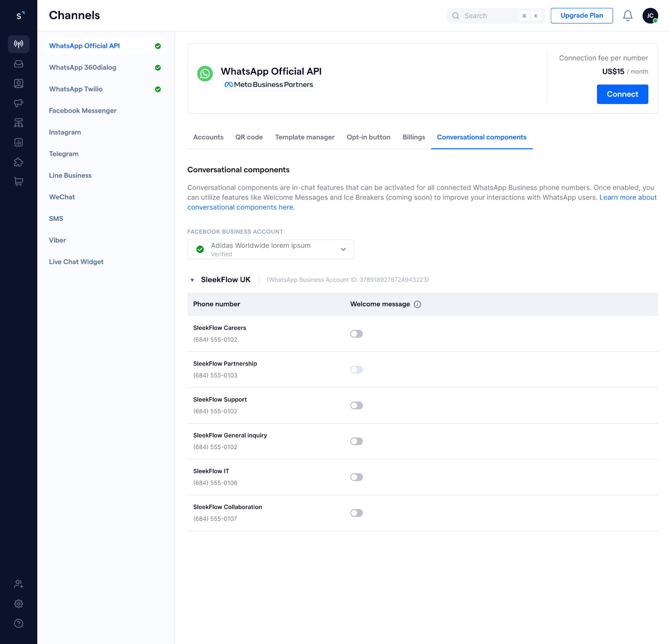Open the Flow builder icon in sidebar
The height and width of the screenshot is (644, 670).
coord(18,123)
